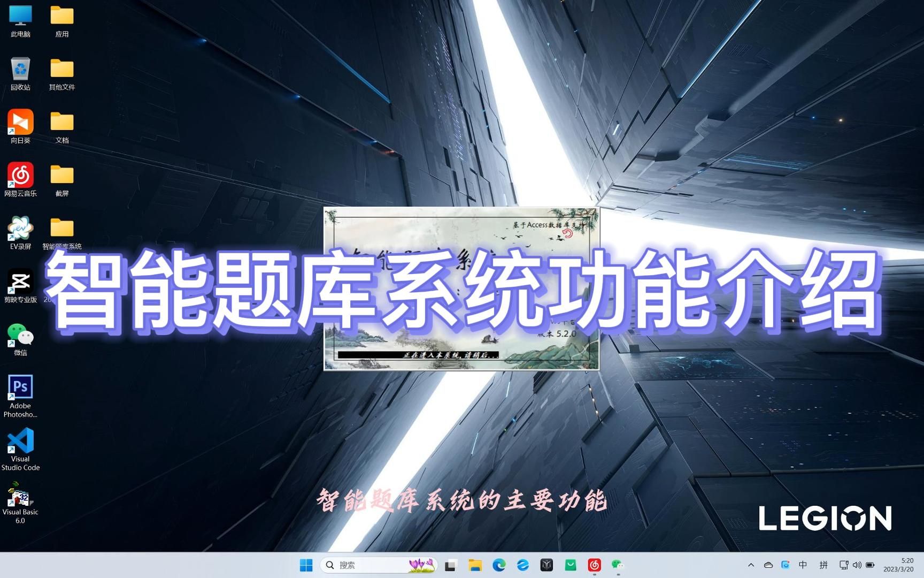Viewport: 924px width, 578px height.
Task: Toggle pinyin mode via 拼 tray icon
Action: [823, 565]
